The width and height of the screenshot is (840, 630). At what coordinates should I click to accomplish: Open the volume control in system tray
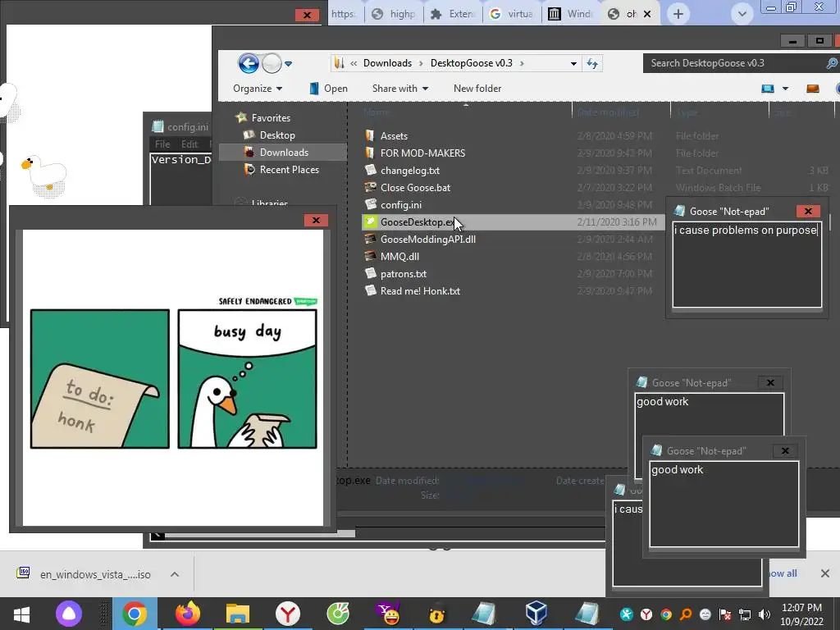click(765, 614)
